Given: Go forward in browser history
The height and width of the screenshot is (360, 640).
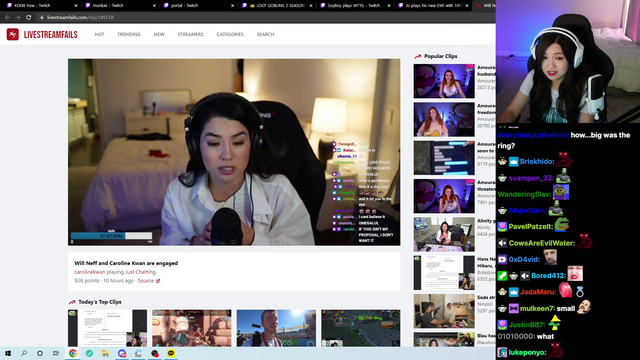Looking at the screenshot, I should coord(18,17).
